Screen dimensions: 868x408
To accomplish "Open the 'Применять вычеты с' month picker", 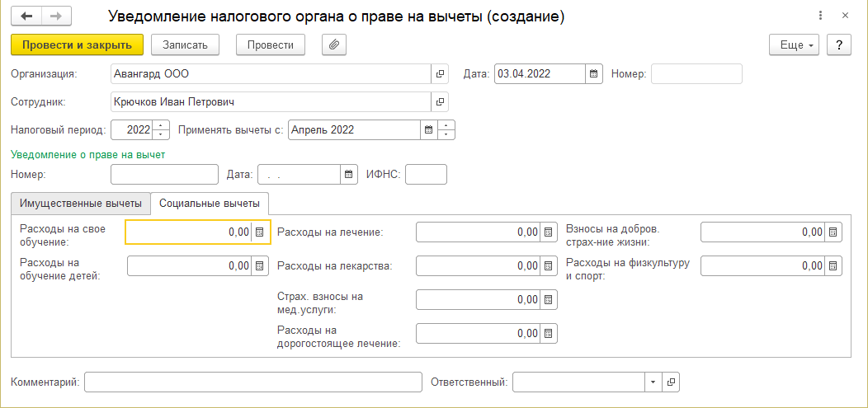I will tap(428, 130).
